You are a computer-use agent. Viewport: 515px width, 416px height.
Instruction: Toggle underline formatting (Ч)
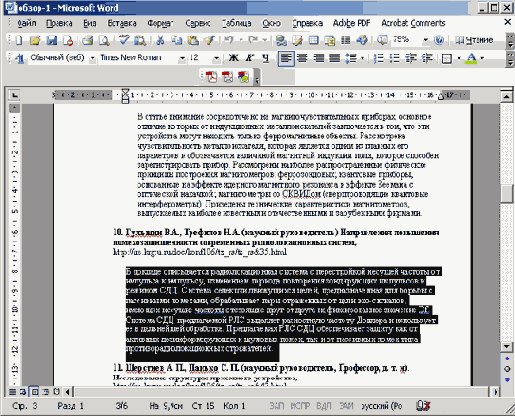[x=266, y=58]
